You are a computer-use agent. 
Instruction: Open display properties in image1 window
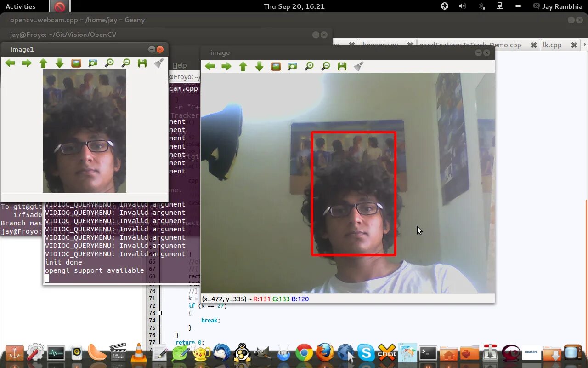pos(159,63)
